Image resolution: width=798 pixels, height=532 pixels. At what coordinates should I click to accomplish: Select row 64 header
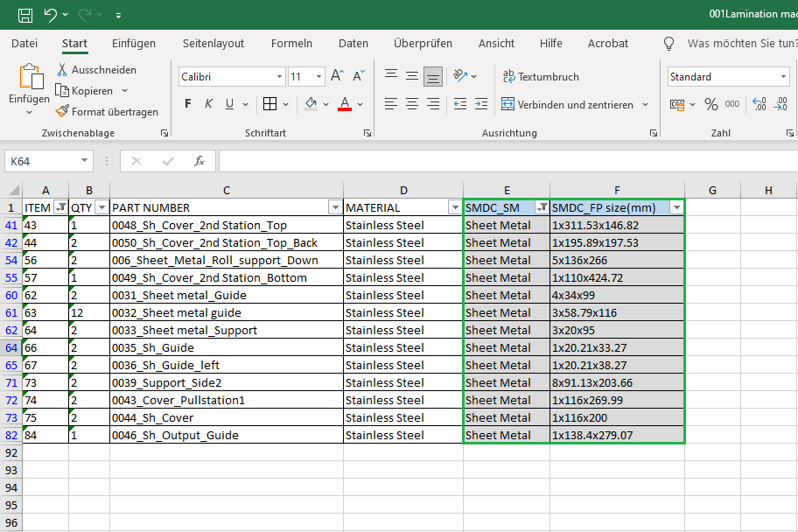click(x=11, y=347)
